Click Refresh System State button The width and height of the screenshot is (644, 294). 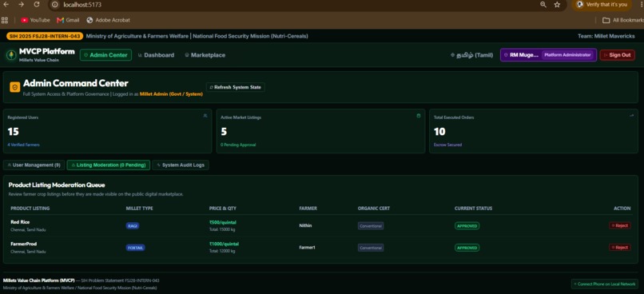236,87
